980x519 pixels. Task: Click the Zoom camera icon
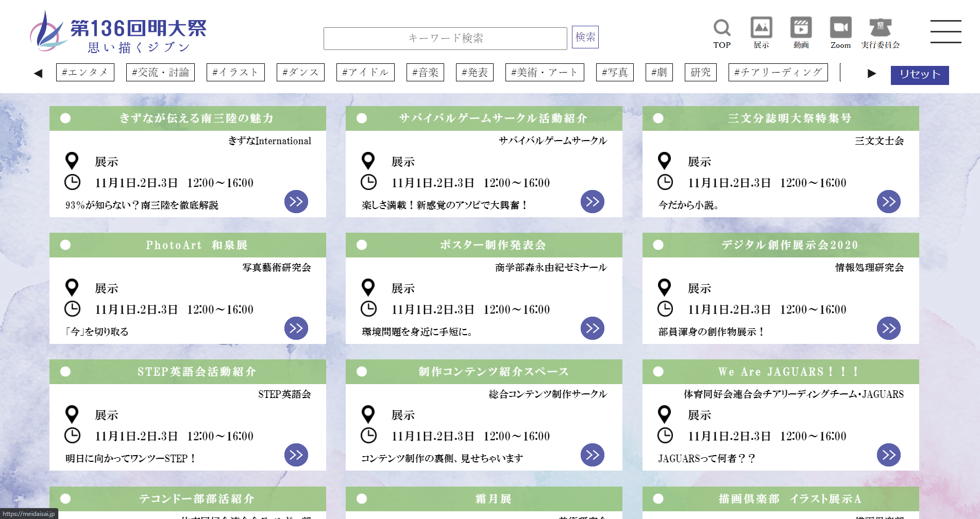[840, 28]
